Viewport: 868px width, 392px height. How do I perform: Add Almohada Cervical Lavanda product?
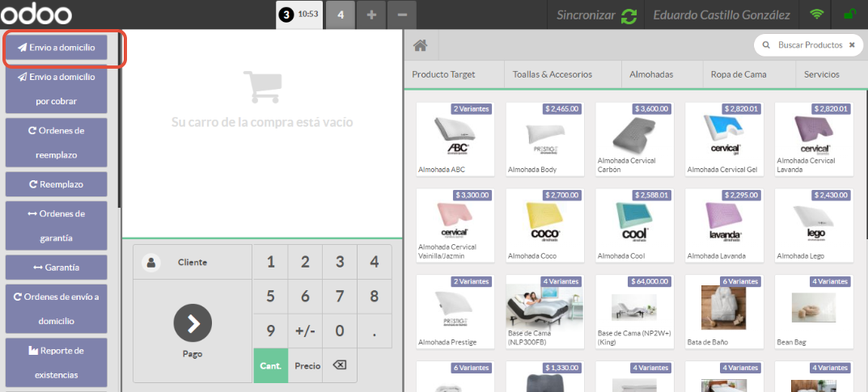pyautogui.click(x=814, y=140)
